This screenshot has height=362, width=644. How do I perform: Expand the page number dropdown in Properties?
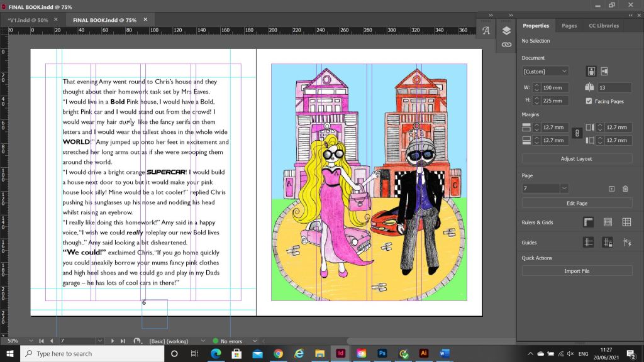pyautogui.click(x=564, y=189)
